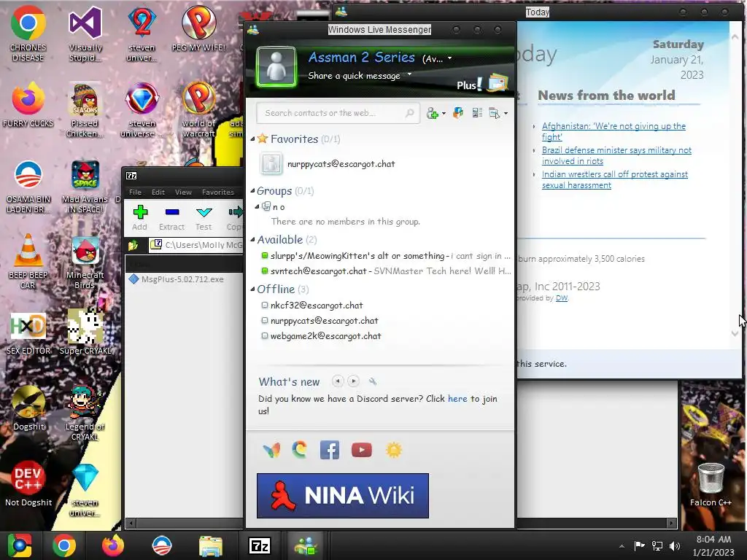Click the DW link in Today window
This screenshot has width=747, height=560.
(562, 298)
